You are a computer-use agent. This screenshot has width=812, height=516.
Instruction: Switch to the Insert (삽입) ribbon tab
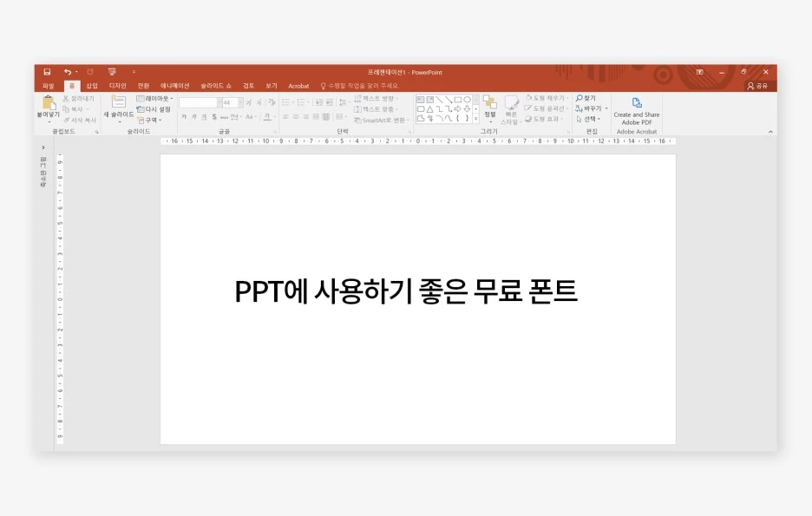tap(93, 86)
